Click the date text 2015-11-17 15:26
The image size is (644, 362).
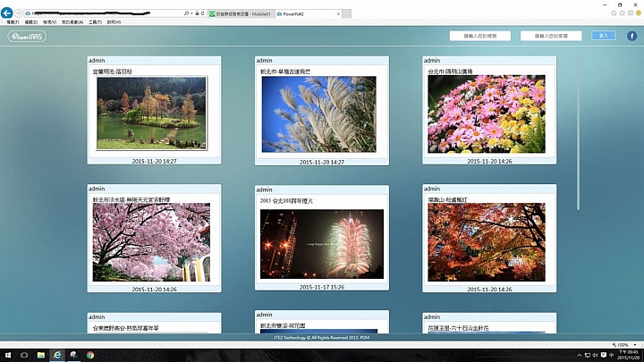click(x=322, y=287)
